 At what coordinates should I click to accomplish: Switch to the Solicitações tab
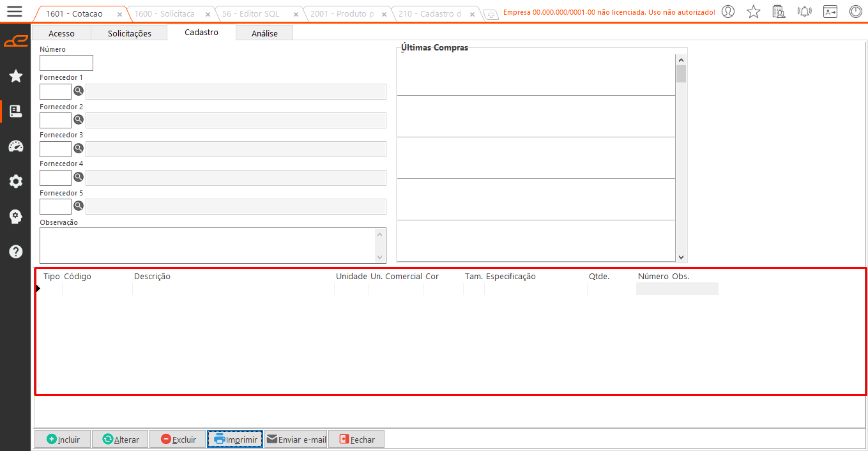130,33
